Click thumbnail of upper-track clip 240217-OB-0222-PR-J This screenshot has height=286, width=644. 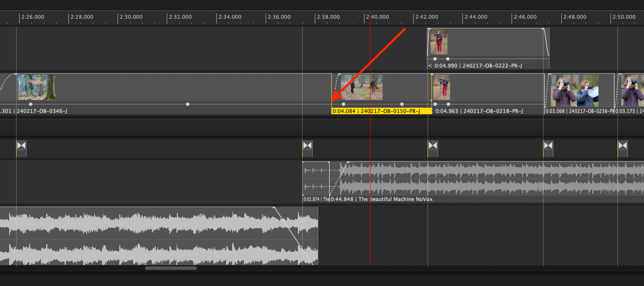click(x=439, y=42)
